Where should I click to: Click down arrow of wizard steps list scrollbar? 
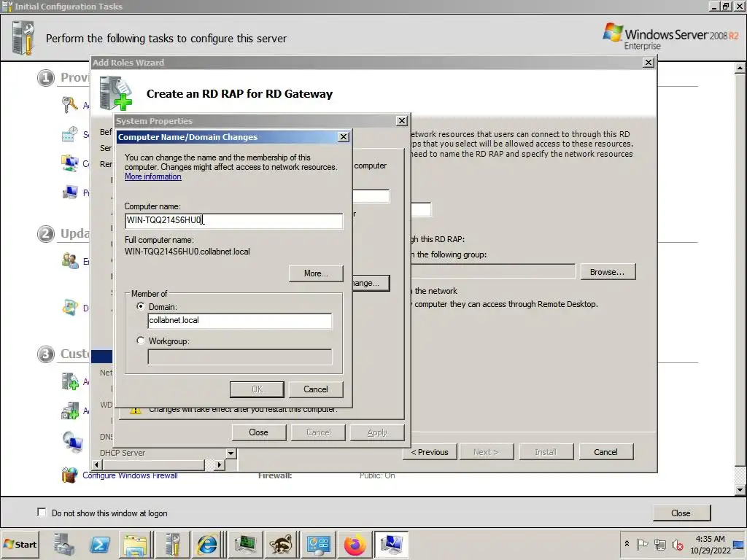(231, 453)
